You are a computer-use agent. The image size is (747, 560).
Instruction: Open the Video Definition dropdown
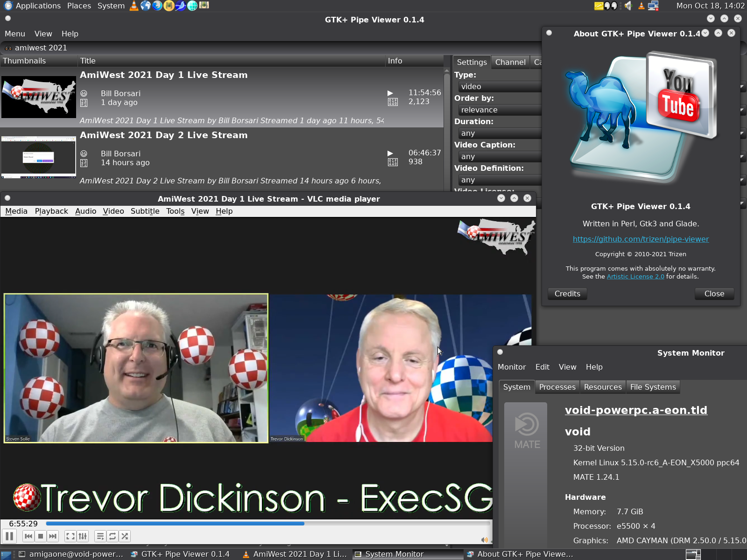(x=500, y=180)
